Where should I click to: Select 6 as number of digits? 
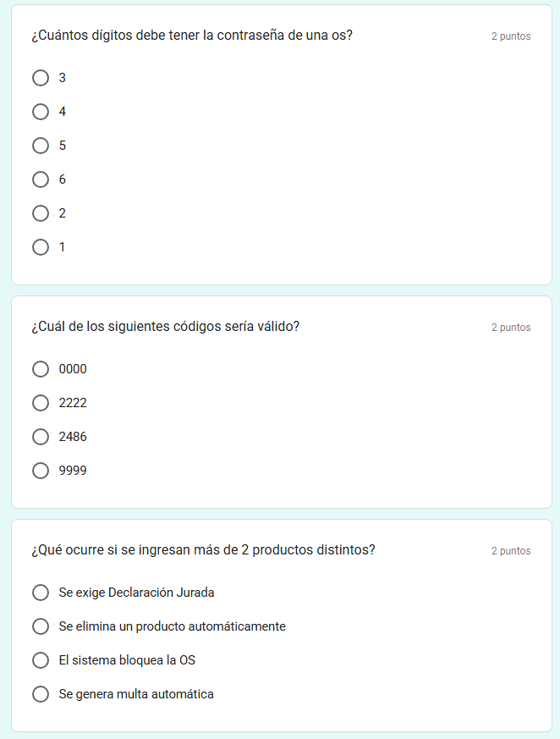pos(41,179)
